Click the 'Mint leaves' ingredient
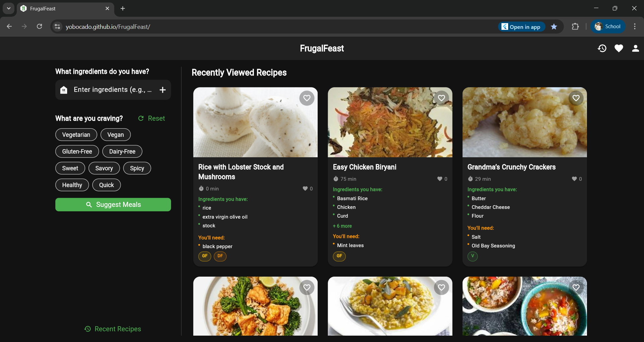 tap(351, 245)
